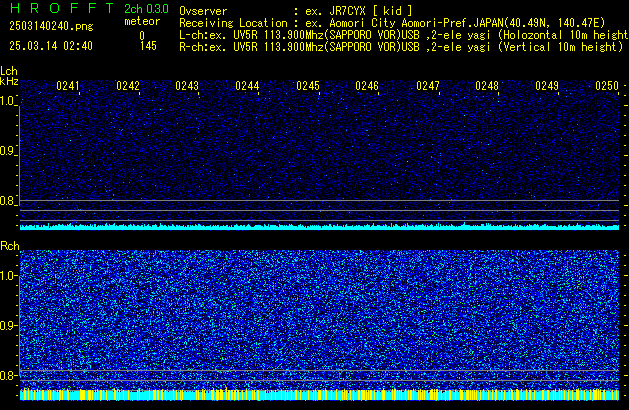Click the Receiving Location Aomori City line
The width and height of the screenshot is (629, 410).
click(392, 23)
